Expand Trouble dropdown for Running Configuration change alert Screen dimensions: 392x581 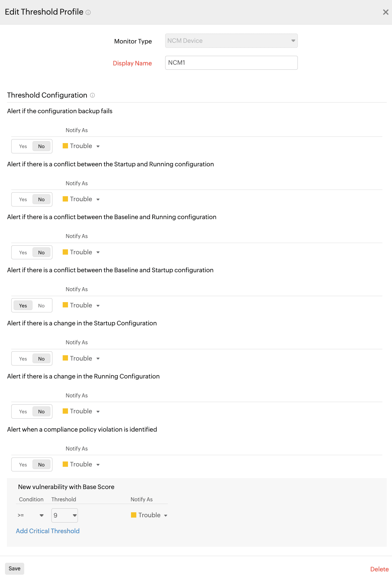[x=98, y=411]
